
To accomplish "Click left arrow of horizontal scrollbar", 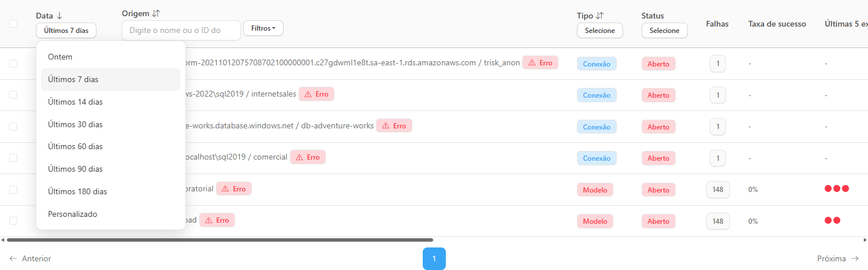I will [3, 239].
